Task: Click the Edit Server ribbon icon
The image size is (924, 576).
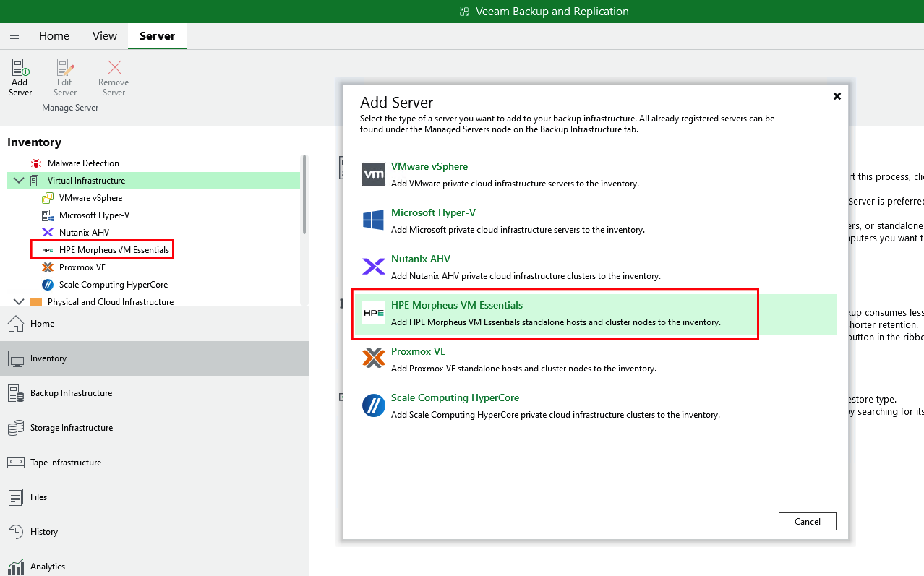Action: (65, 68)
